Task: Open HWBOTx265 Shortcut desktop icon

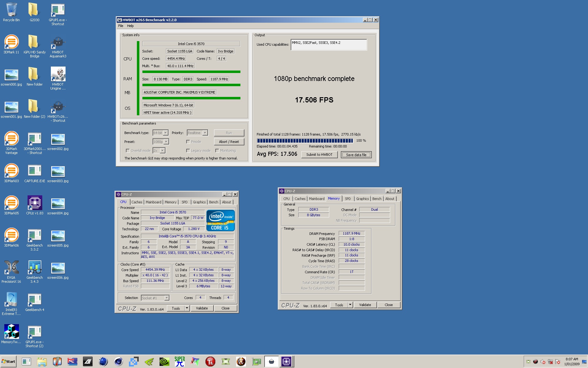Action: (58, 111)
